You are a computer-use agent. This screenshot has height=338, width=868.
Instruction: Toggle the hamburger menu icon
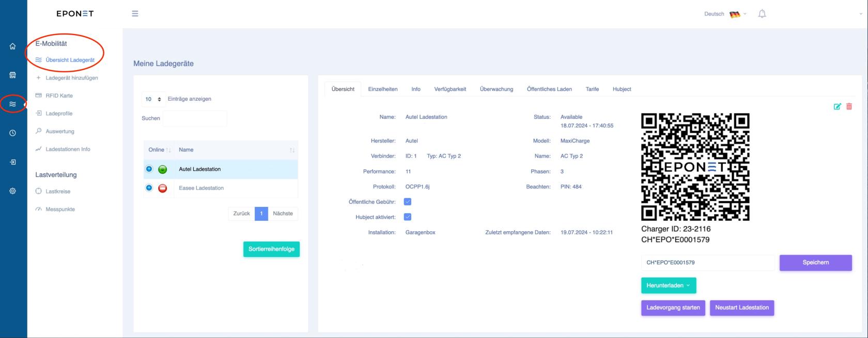(x=135, y=14)
